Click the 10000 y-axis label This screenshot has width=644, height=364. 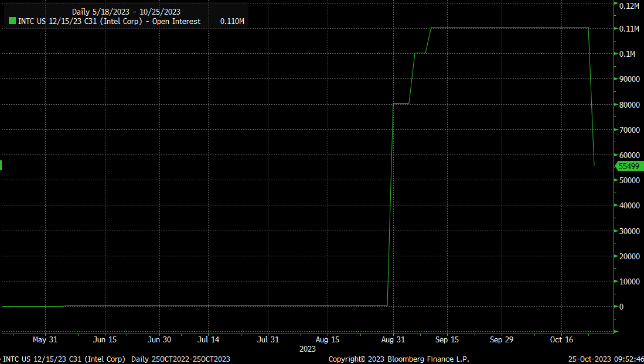pyautogui.click(x=629, y=281)
